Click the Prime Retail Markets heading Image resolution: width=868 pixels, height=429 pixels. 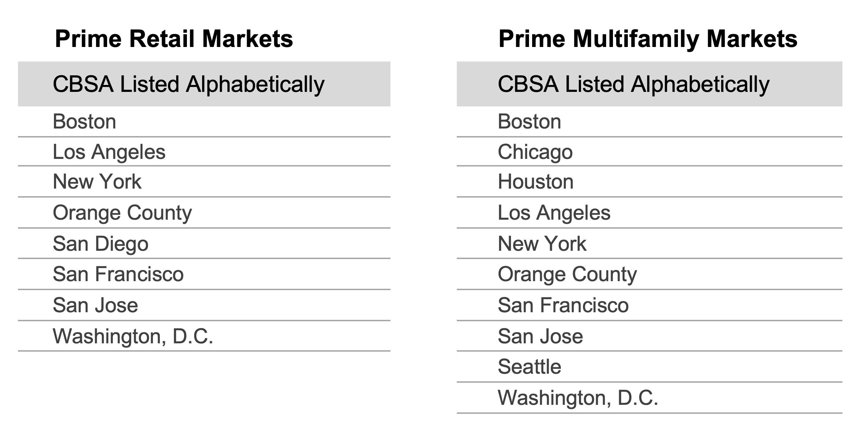[x=174, y=39]
